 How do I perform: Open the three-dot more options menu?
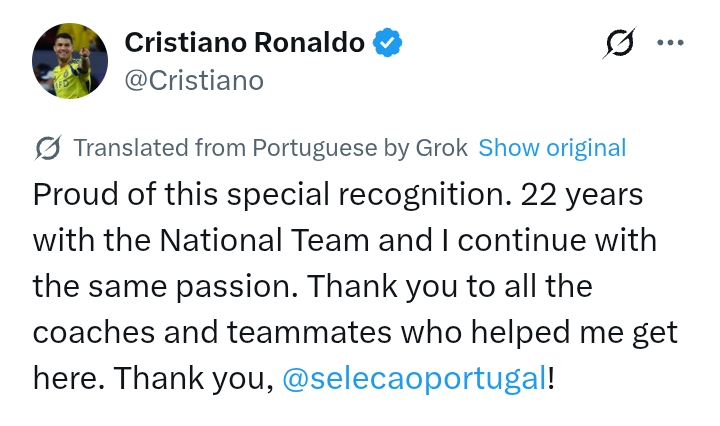point(669,43)
